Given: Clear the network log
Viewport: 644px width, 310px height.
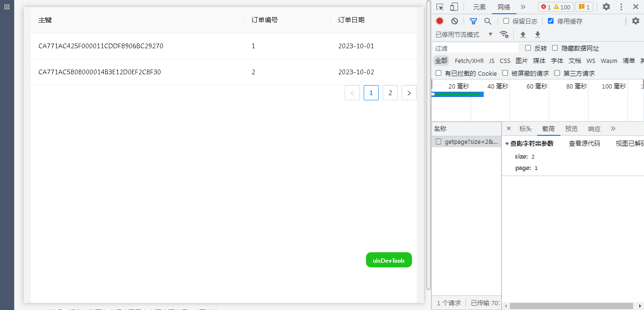Looking at the screenshot, I should point(455,21).
